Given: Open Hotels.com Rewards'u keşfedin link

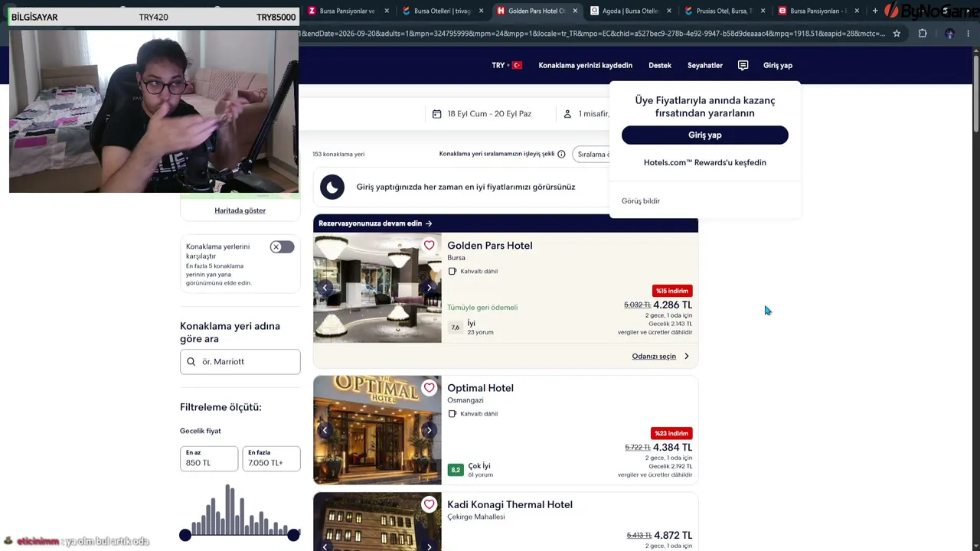Looking at the screenshot, I should [705, 162].
